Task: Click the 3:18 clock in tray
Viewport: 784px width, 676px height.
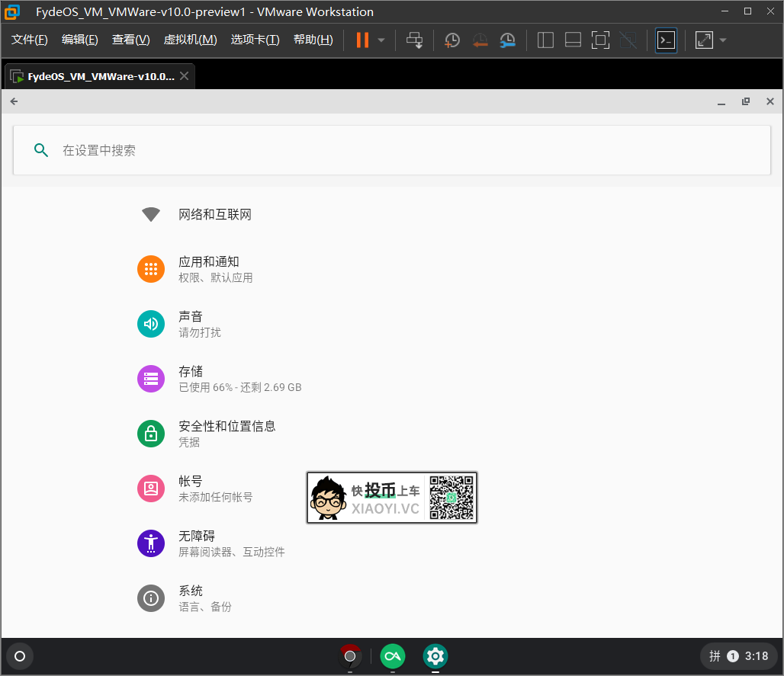Action: tap(757, 656)
